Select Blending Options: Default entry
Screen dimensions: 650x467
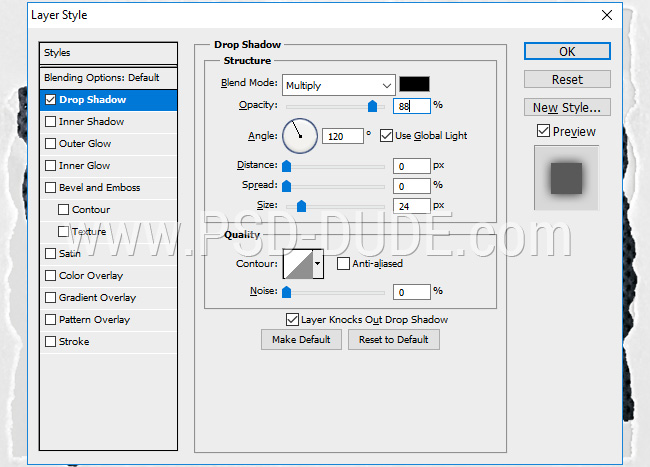pyautogui.click(x=101, y=78)
